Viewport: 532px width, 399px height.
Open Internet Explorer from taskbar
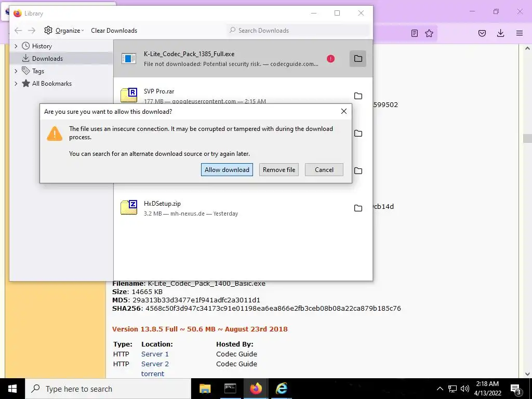pyautogui.click(x=281, y=389)
